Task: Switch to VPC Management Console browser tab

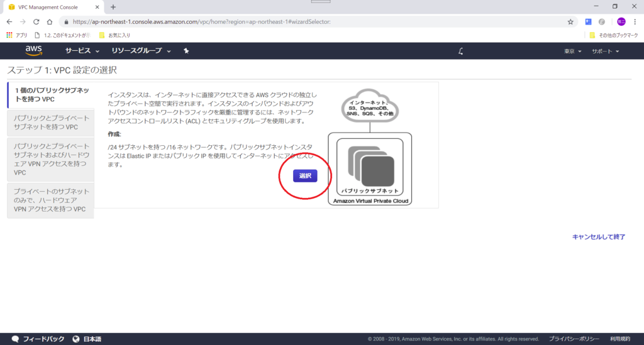Action: [53, 7]
